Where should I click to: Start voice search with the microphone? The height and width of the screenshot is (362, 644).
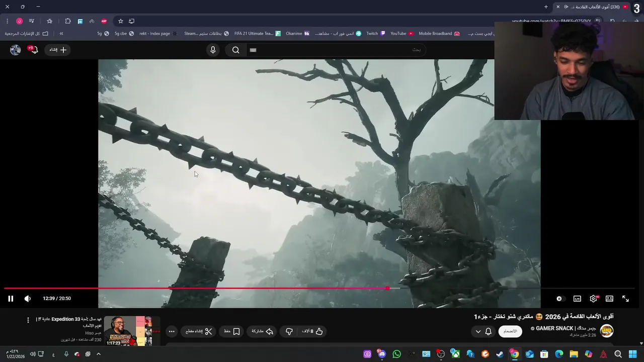pyautogui.click(x=213, y=50)
